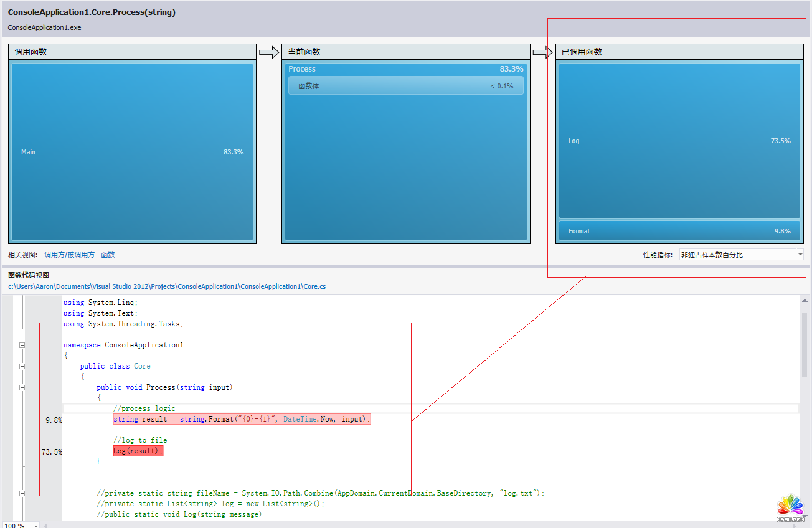Viewport: 812px width, 528px height.
Task: Click the Main caller function block
Action: (132, 152)
